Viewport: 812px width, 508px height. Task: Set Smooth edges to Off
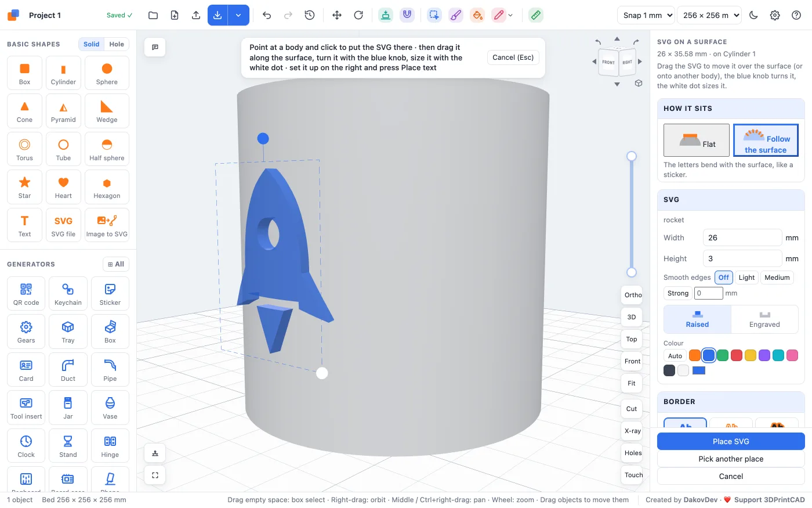coord(724,278)
